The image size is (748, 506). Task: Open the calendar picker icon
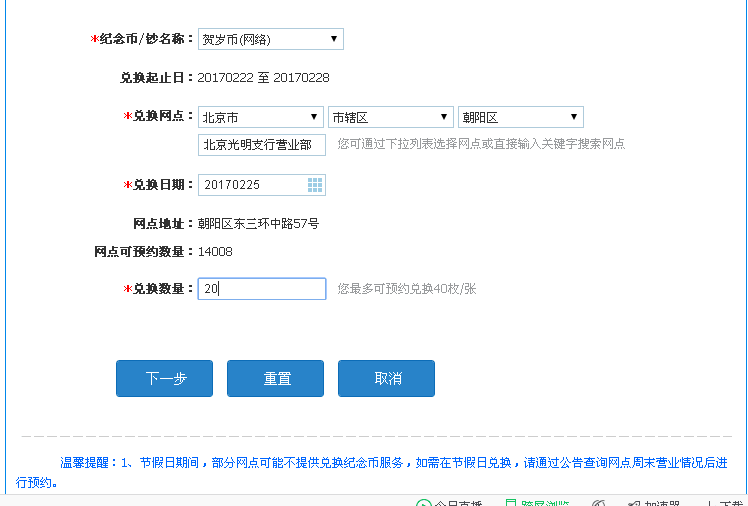point(314,185)
